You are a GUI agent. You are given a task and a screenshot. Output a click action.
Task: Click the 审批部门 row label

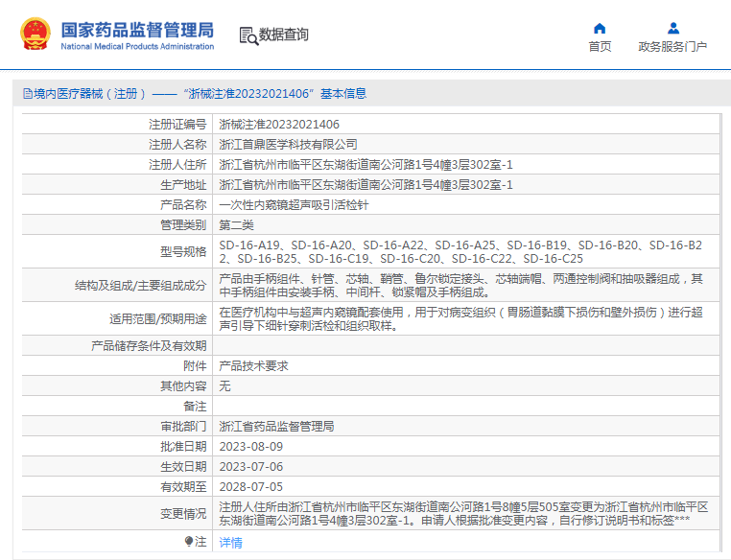(x=183, y=427)
